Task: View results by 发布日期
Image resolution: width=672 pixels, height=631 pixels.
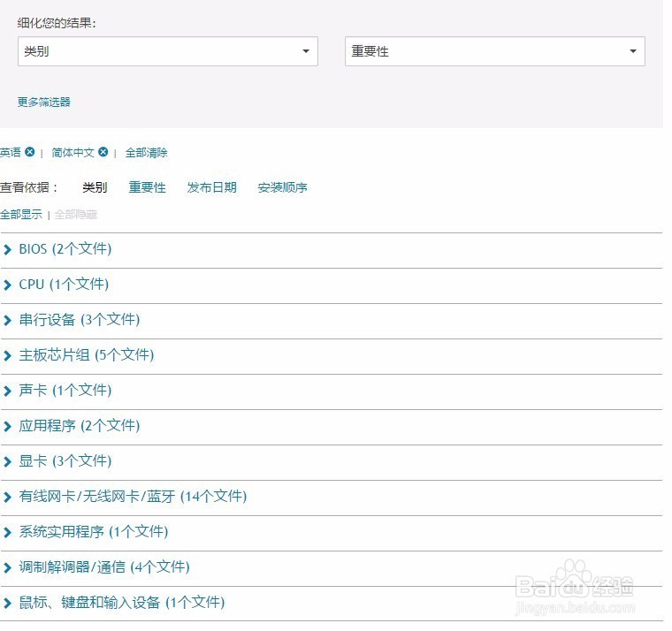Action: [211, 187]
